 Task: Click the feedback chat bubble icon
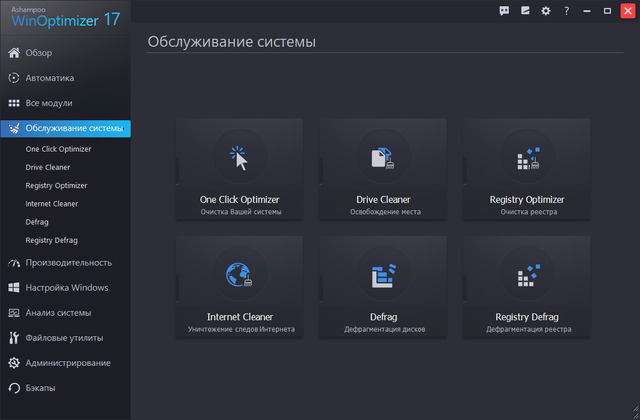(x=504, y=10)
